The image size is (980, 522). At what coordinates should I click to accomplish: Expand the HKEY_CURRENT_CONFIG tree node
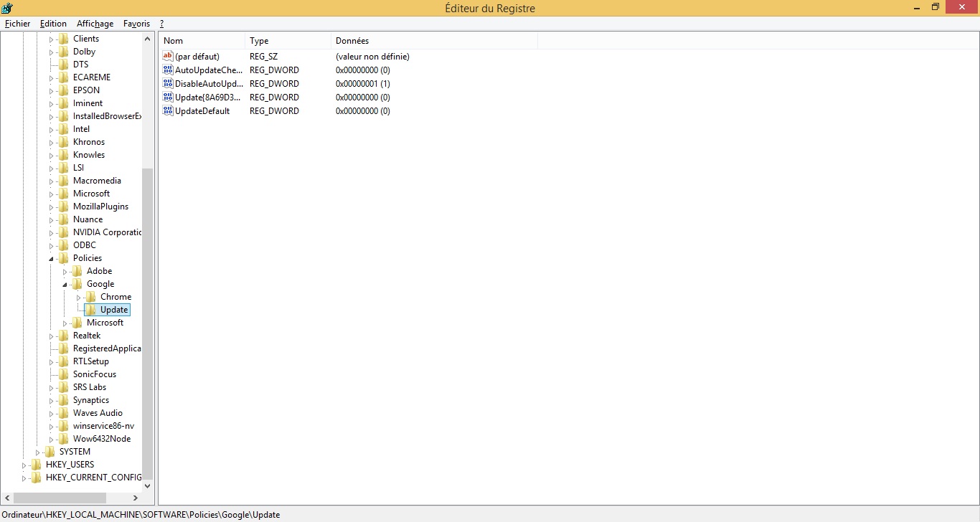[x=24, y=478]
